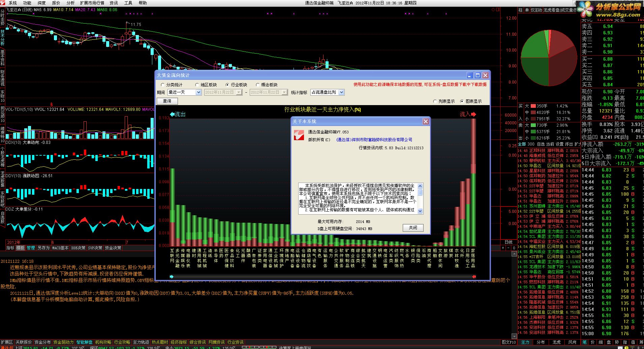
Task: Open the 期间 最近一天 dropdown
Action: (184, 92)
